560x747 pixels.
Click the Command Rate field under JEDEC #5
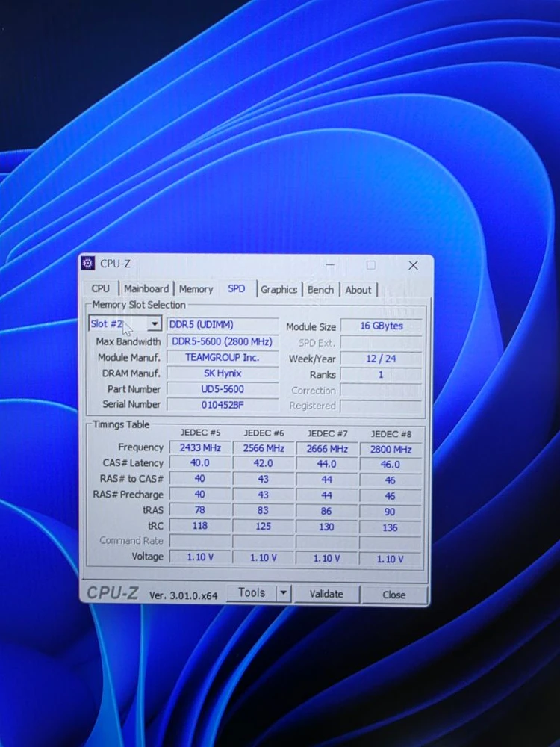coord(200,541)
